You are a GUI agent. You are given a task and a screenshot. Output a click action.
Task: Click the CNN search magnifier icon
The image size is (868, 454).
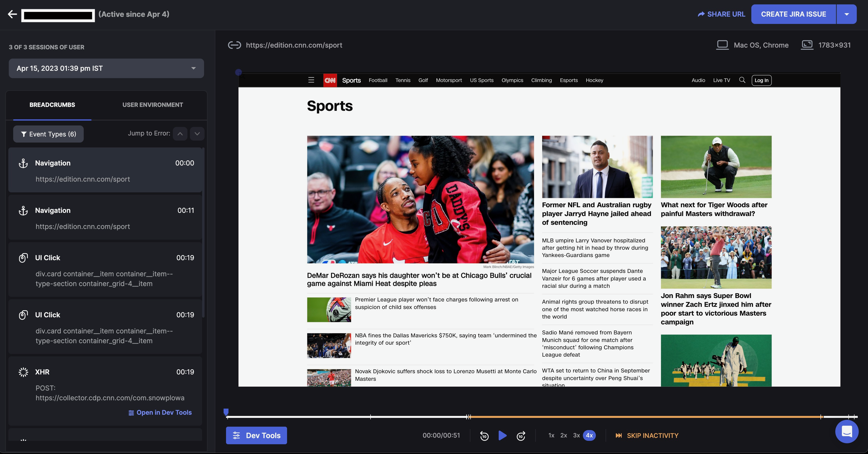coord(742,80)
